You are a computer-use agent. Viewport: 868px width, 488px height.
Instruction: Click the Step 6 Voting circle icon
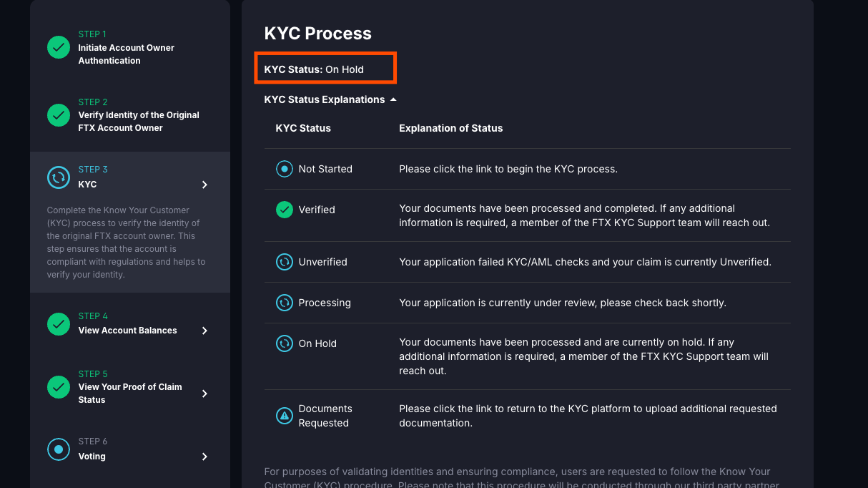pos(59,449)
